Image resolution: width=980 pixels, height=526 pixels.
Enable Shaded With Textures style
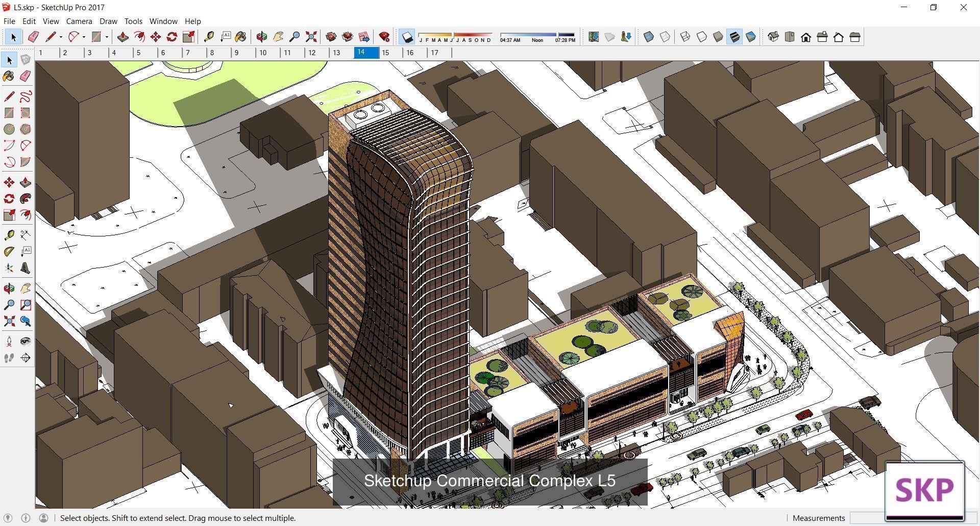click(x=734, y=37)
